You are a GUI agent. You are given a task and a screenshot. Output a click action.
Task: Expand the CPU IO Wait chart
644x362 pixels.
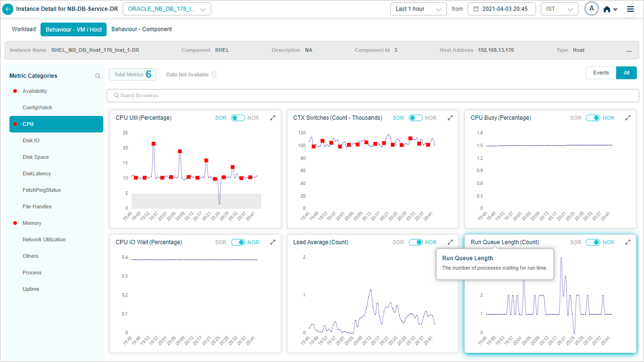click(273, 242)
